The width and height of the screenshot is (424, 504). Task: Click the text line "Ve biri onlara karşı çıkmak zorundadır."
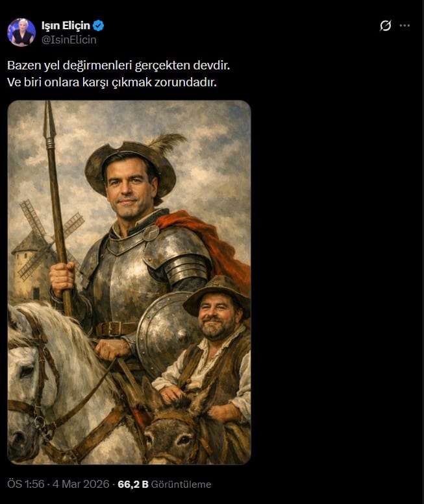click(x=112, y=82)
